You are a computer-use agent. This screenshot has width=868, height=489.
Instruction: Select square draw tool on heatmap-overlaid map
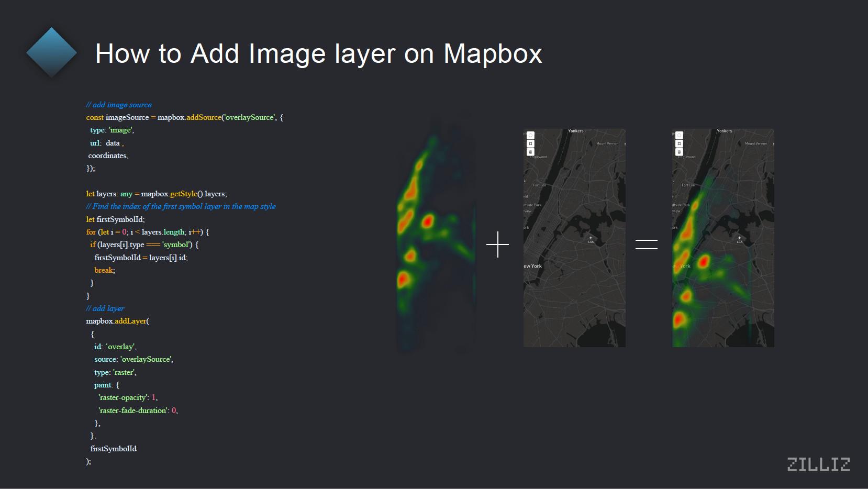pyautogui.click(x=679, y=143)
